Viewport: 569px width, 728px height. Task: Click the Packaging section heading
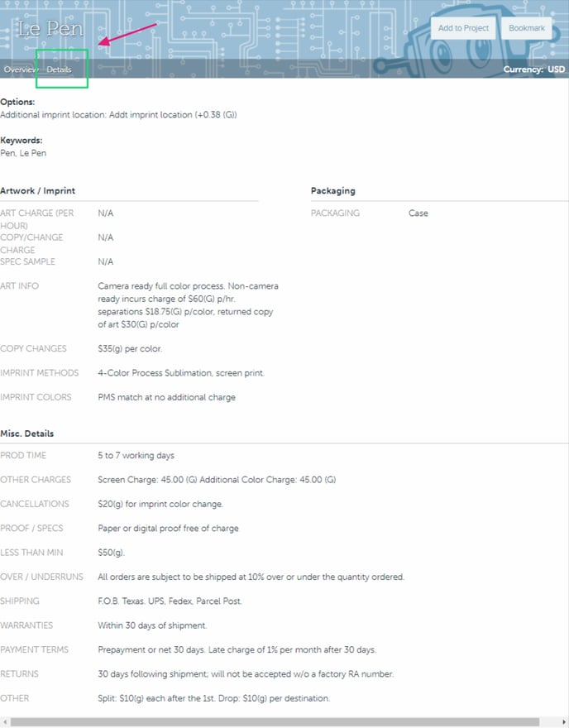coord(333,191)
